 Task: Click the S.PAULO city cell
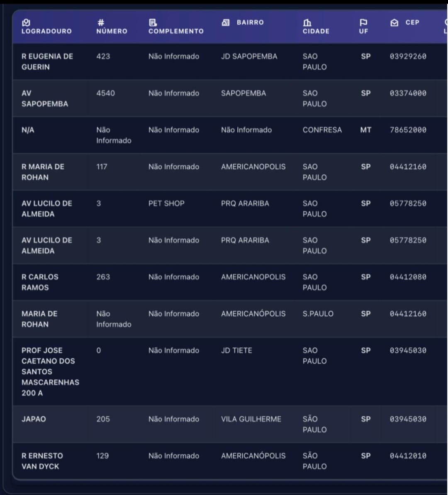point(318,314)
